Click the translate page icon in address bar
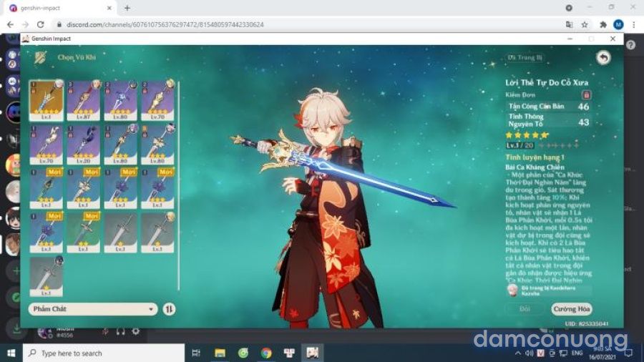The image size is (644, 362). [570, 24]
